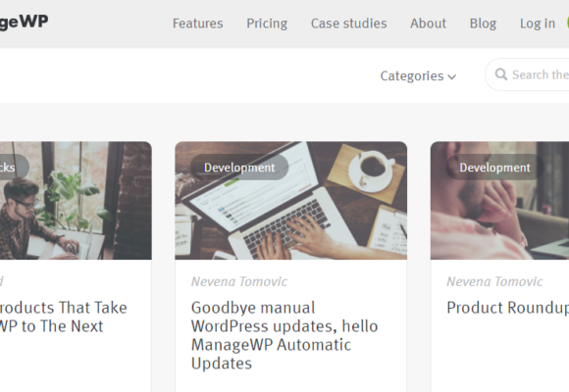Open the Features menu item
The image size is (569, 392).
pos(198,24)
